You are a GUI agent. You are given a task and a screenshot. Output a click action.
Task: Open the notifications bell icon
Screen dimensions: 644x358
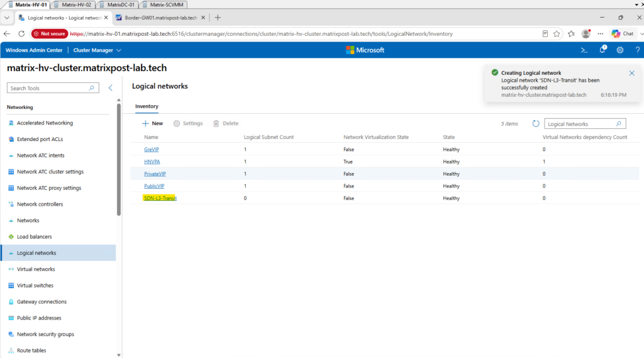(602, 50)
